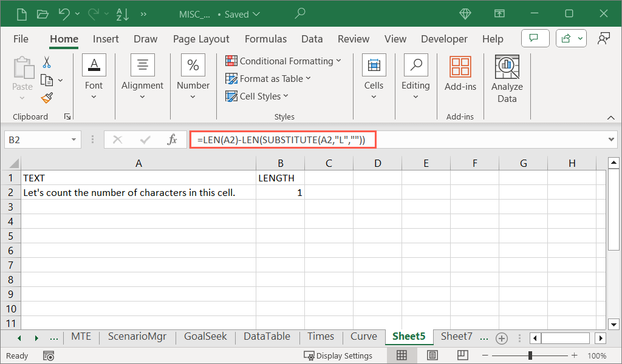This screenshot has width=622, height=364.
Task: Open Display Settings from the status bar
Action: coord(338,356)
